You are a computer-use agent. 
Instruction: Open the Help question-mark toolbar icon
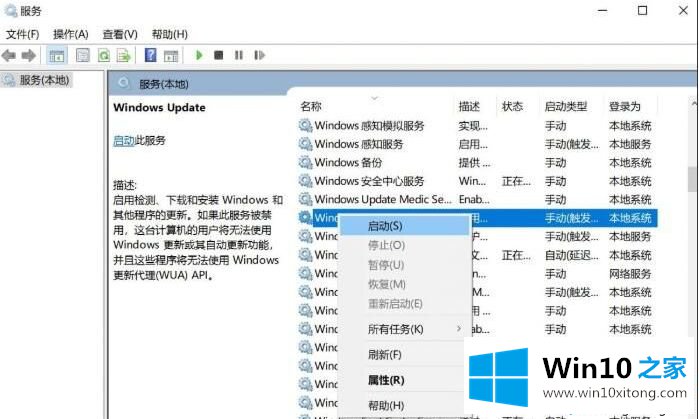click(x=151, y=55)
